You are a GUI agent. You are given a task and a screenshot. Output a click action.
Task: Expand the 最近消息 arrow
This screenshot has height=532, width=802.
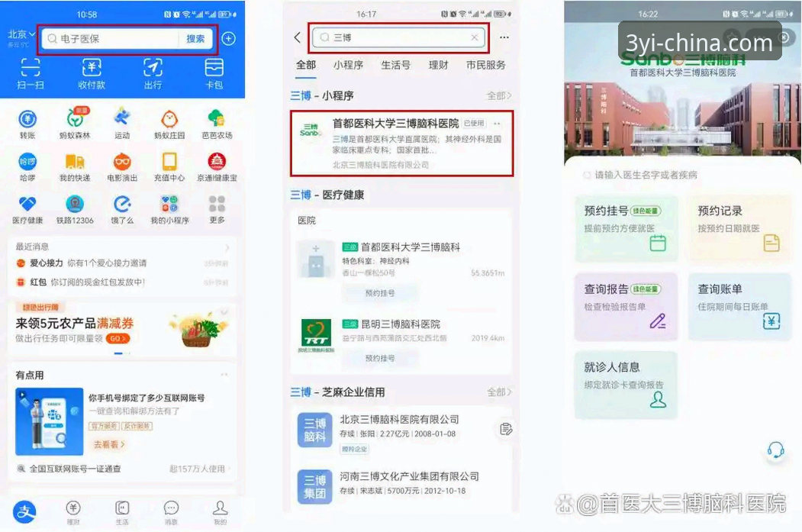click(x=227, y=247)
